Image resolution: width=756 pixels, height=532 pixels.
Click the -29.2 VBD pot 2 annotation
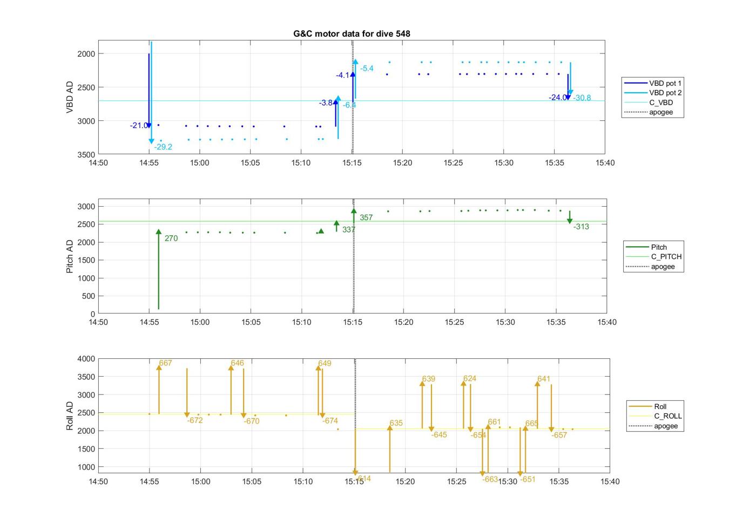(163, 147)
